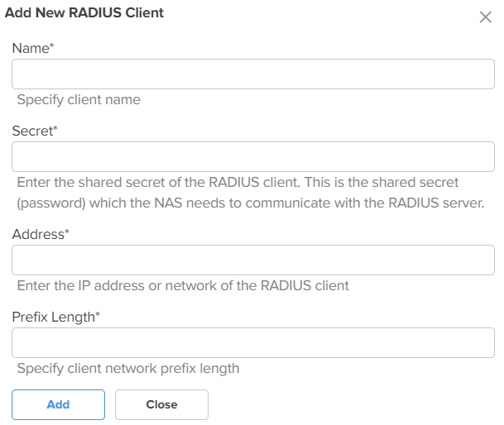Dismiss the dialog with the X icon

485,17
